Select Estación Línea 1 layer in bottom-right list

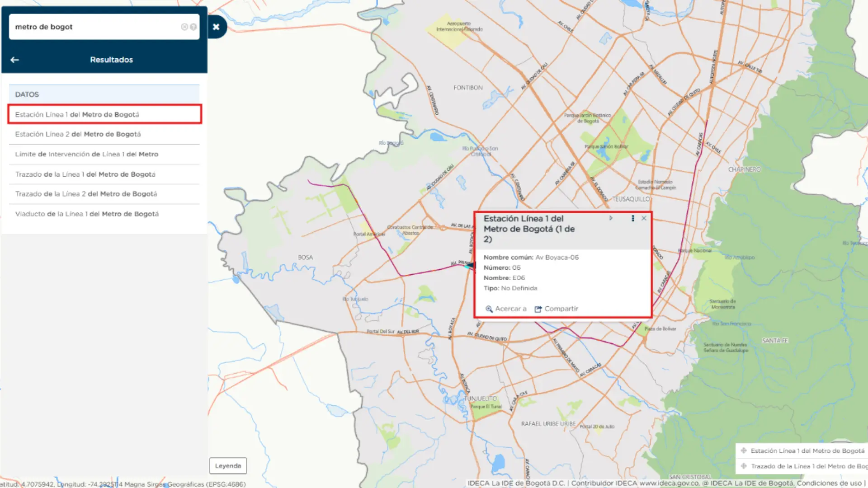point(807,450)
